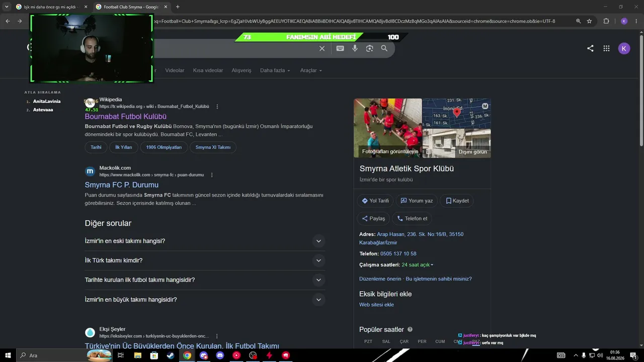Open the 'Dışını görün' street view thumbnail
The image size is (644, 362).
pyautogui.click(x=456, y=143)
